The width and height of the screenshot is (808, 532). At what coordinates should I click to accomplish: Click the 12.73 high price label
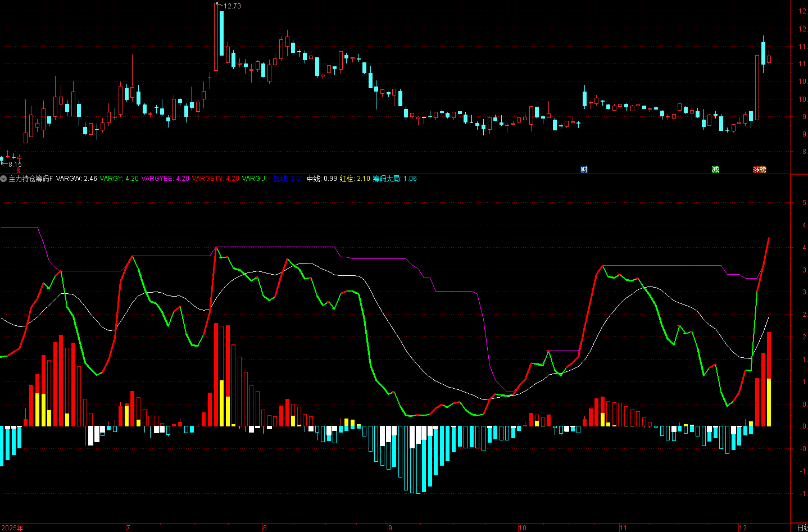click(x=232, y=6)
